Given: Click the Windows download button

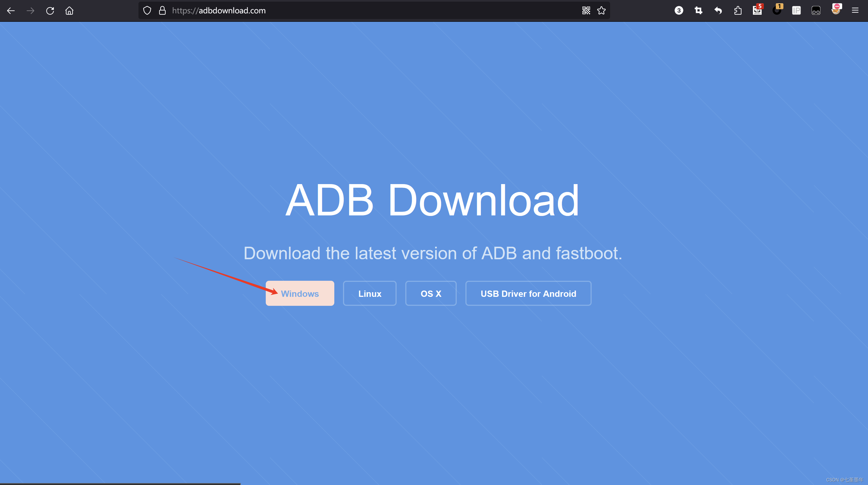Looking at the screenshot, I should (x=300, y=294).
